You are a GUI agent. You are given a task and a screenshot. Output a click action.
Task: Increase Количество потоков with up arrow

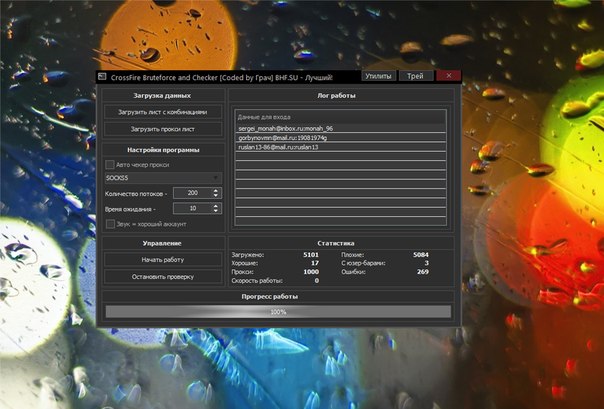click(x=216, y=190)
